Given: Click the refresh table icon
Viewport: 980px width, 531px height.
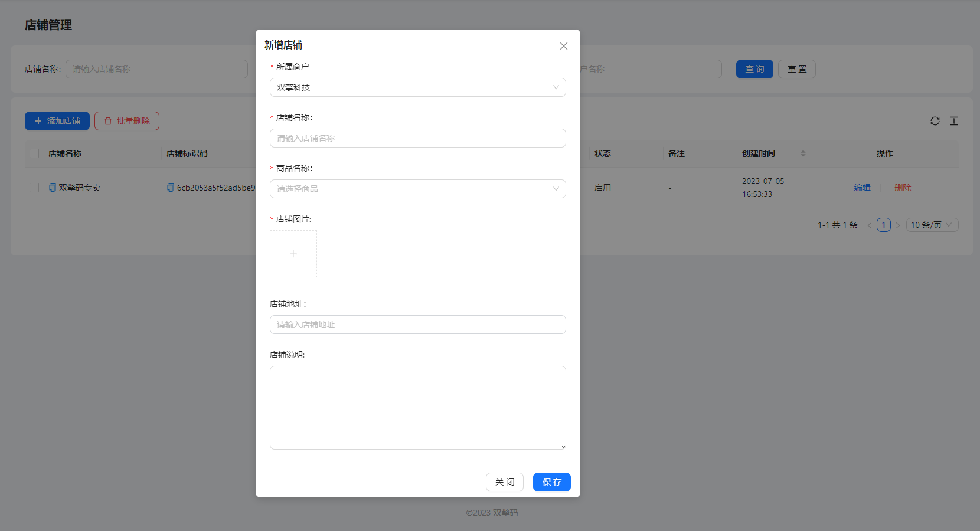Looking at the screenshot, I should point(935,121).
